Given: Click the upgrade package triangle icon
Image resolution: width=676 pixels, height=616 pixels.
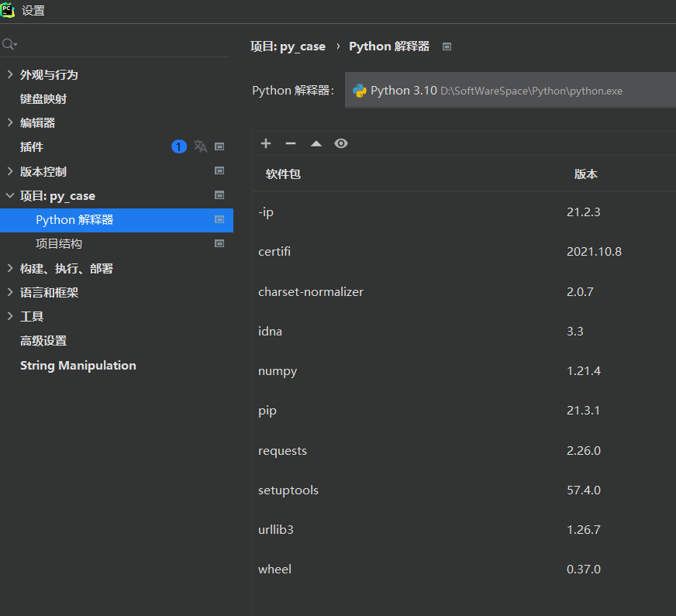Looking at the screenshot, I should click(x=316, y=143).
